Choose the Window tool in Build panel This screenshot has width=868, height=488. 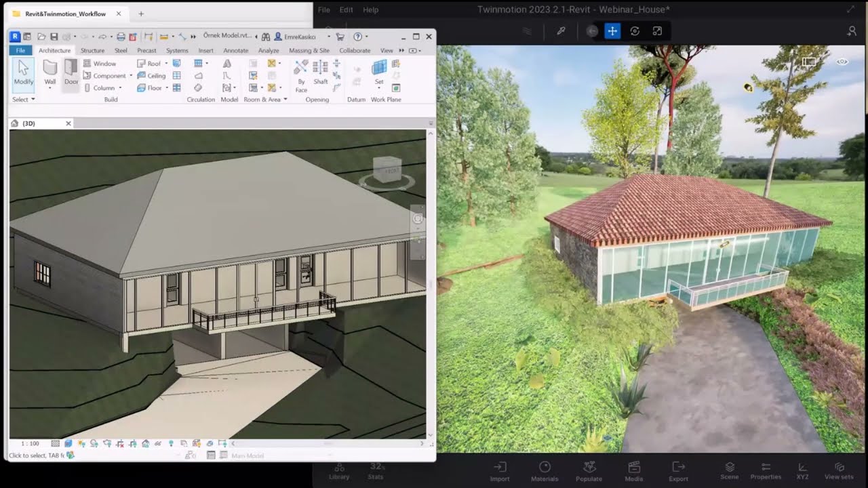click(x=100, y=63)
